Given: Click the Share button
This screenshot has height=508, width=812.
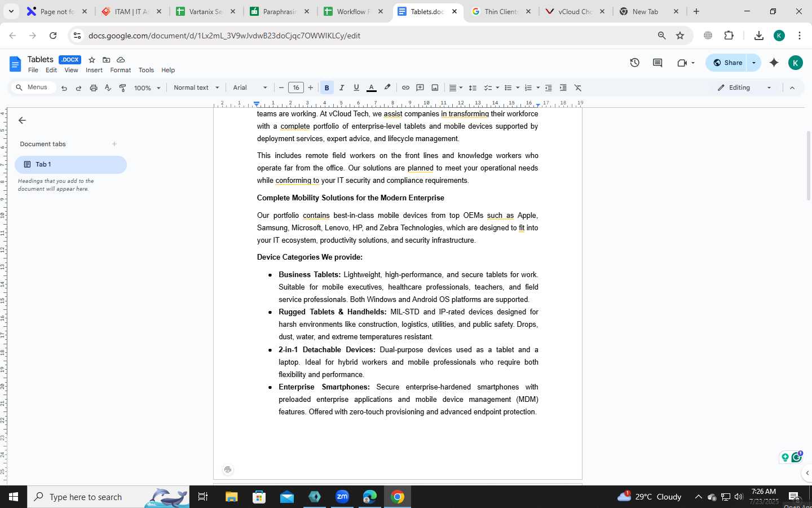Looking at the screenshot, I should [x=727, y=63].
